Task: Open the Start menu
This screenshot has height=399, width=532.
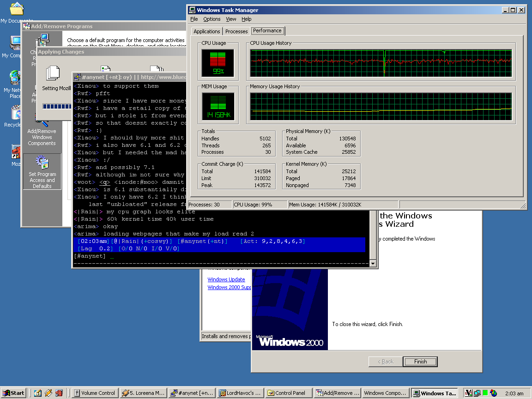Action: (13, 393)
